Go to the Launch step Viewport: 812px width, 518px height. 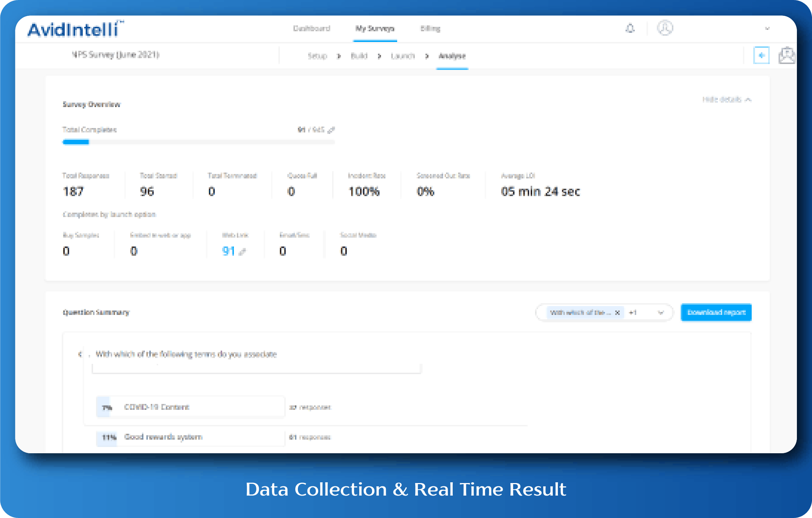(403, 56)
